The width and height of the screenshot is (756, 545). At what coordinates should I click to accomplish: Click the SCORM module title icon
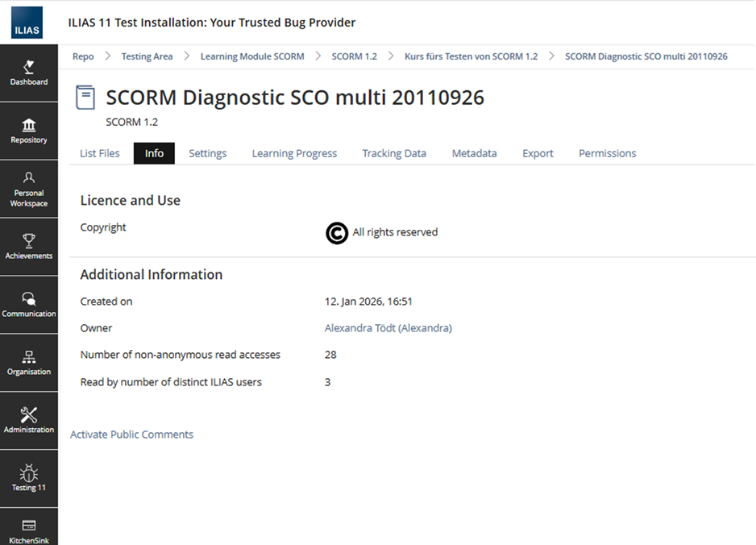pyautogui.click(x=85, y=98)
